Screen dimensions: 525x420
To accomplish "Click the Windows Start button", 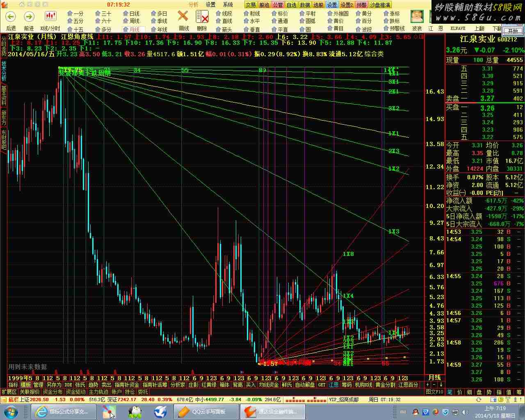I will pyautogui.click(x=11, y=411).
